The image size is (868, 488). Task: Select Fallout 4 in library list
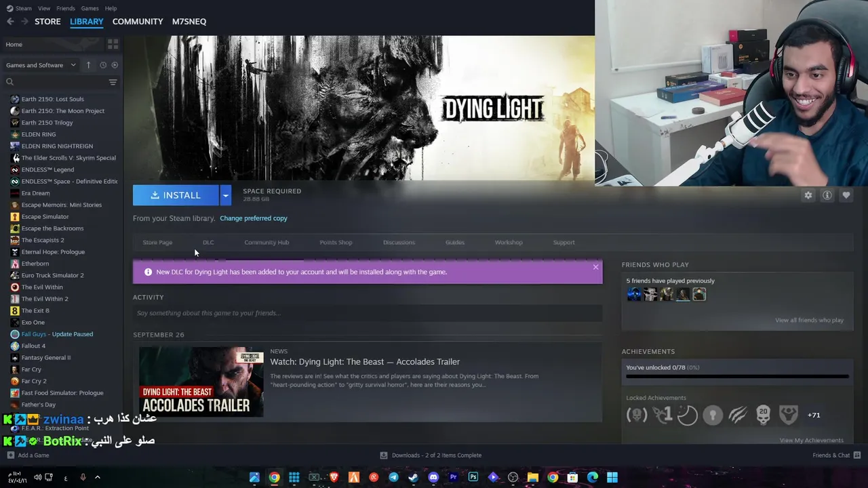pos(33,346)
